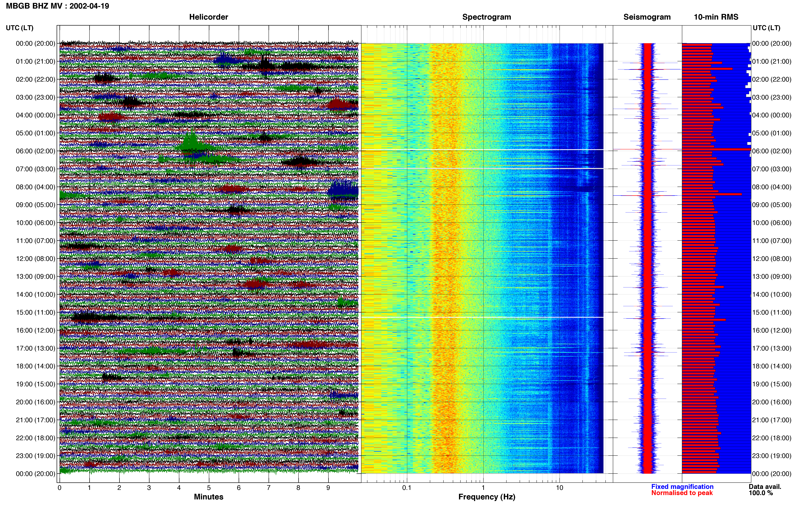Screen dimensions: 812x508
Task: Click the left '05:00 (01:00)' time label
Action: click(36, 133)
